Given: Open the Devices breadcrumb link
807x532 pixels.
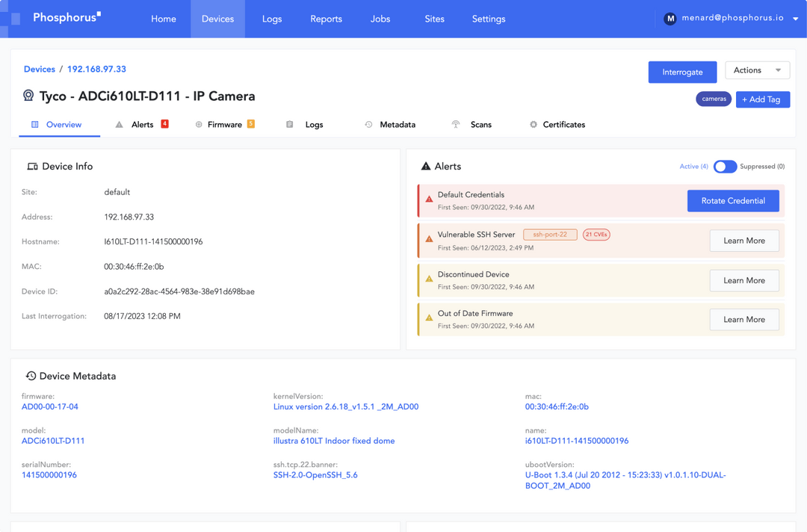Looking at the screenshot, I should (x=39, y=68).
